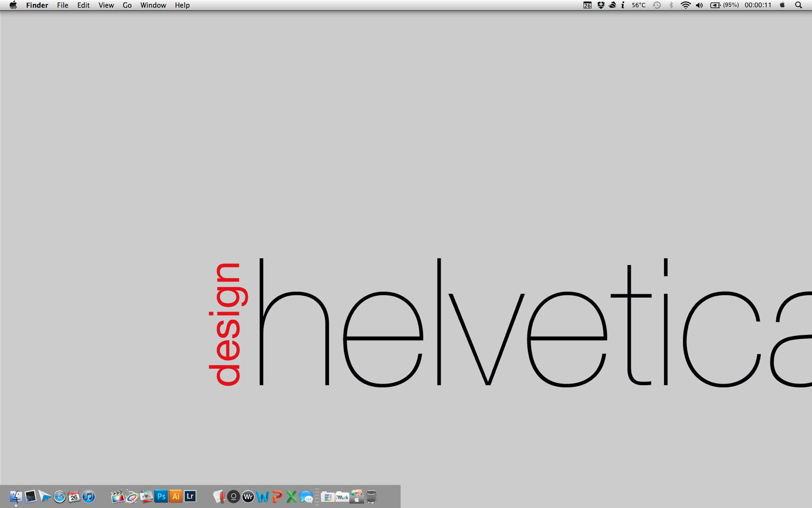
Task: Launch iTunes from the Dock
Action: [88, 497]
